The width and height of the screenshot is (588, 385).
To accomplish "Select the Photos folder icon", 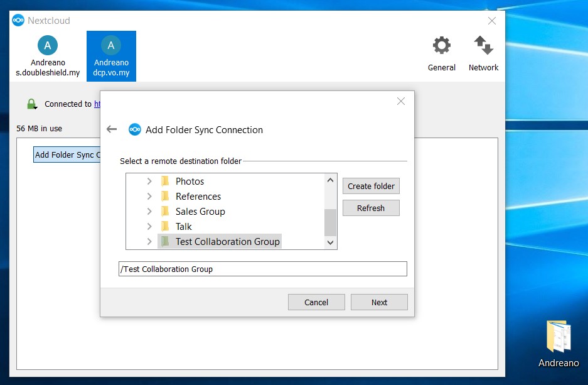I will [x=165, y=182].
